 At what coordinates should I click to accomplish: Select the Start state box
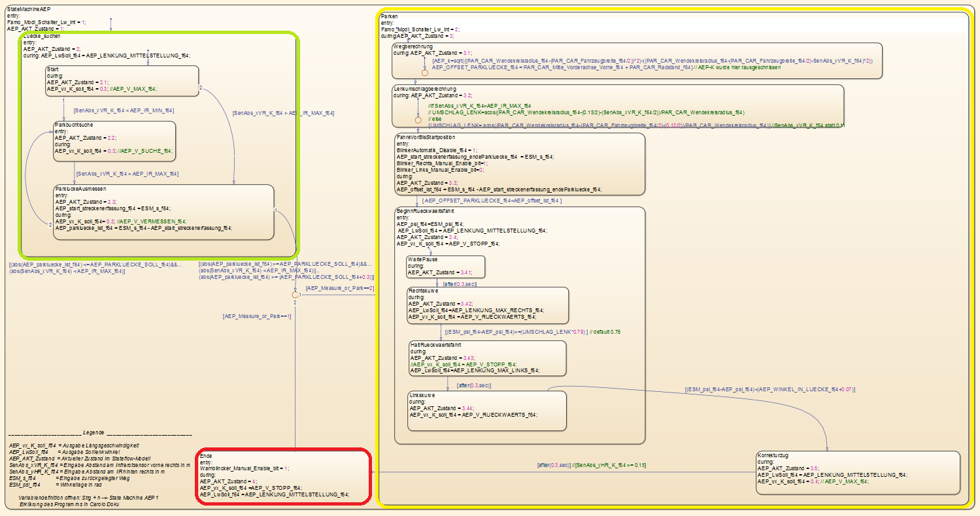[x=122, y=80]
